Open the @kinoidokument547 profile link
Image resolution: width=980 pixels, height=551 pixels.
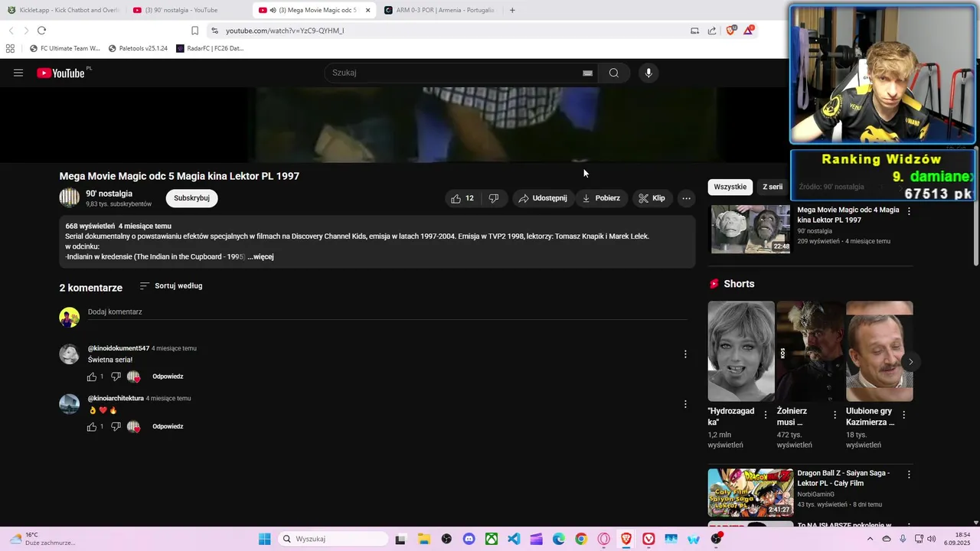point(119,348)
